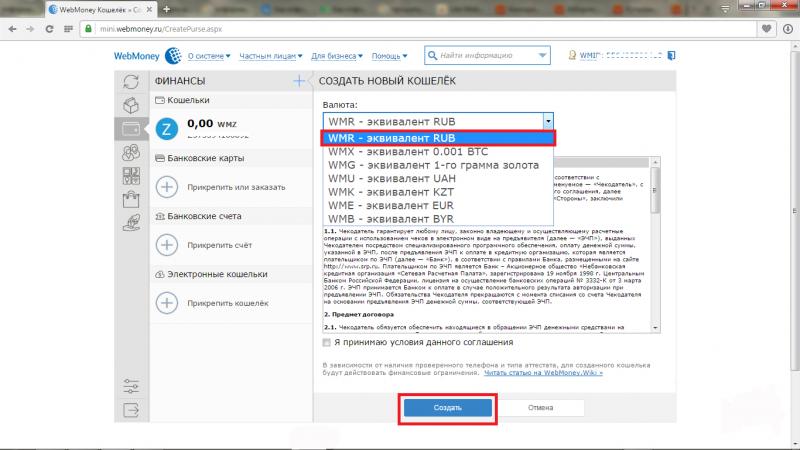Click the Отмена button

tap(540, 408)
